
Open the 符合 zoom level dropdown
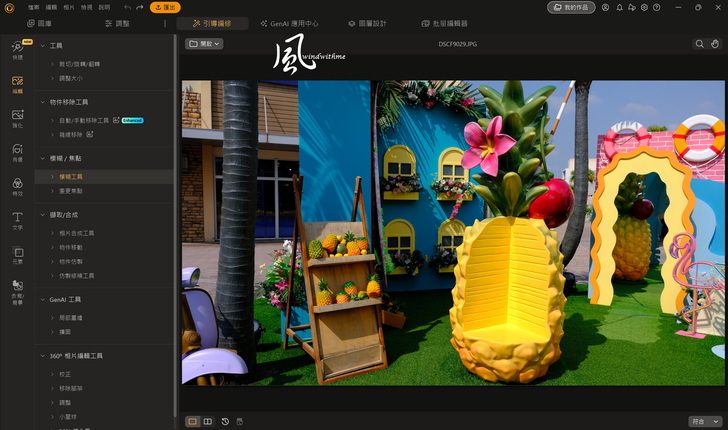point(705,421)
